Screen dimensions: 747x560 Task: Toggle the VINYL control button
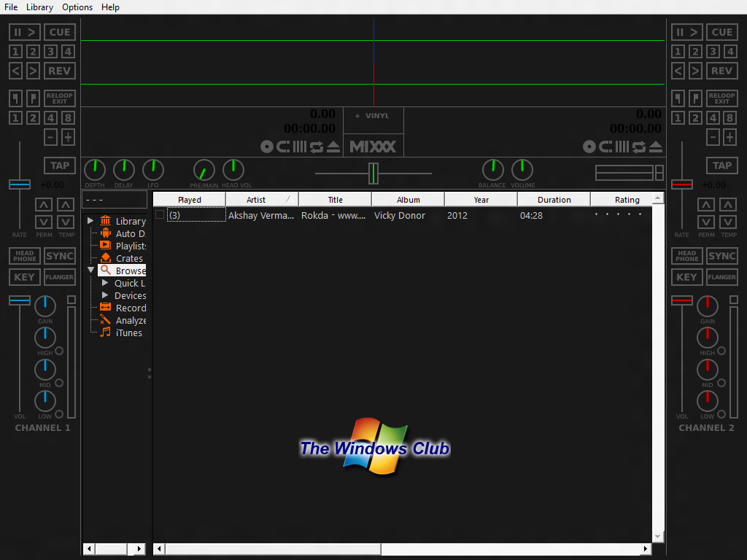[x=373, y=116]
